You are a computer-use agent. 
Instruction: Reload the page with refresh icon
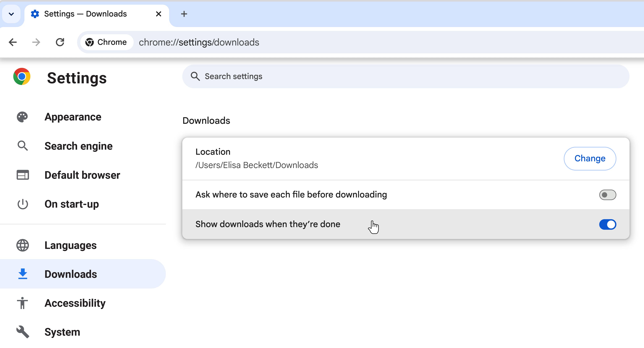click(x=60, y=42)
